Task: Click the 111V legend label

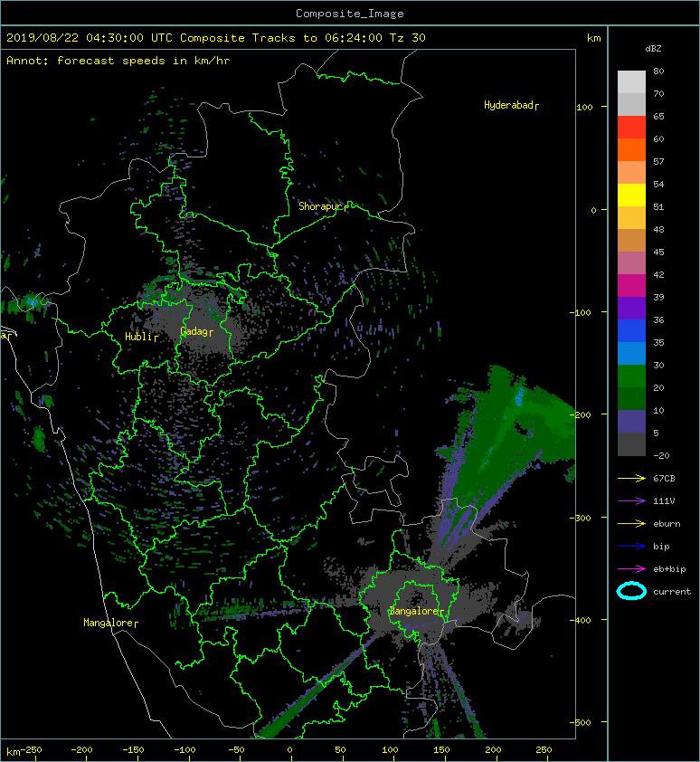Action: [664, 501]
